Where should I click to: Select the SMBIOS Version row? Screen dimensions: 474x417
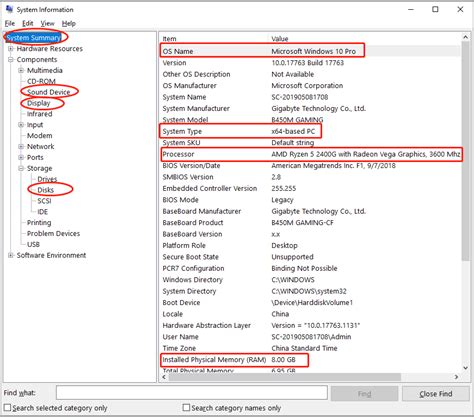310,177
